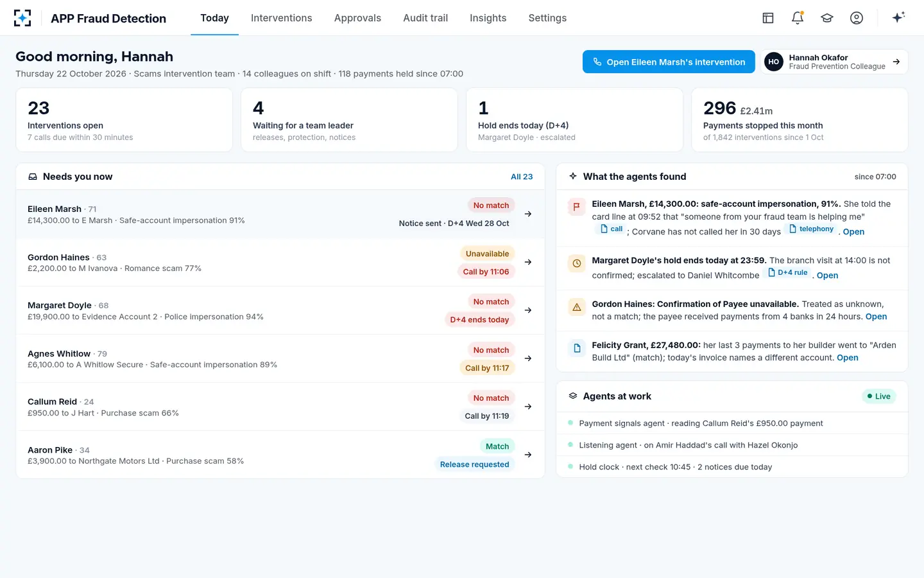The width and height of the screenshot is (924, 578).
Task: Open Aaron Pike's row arrow
Action: point(528,455)
